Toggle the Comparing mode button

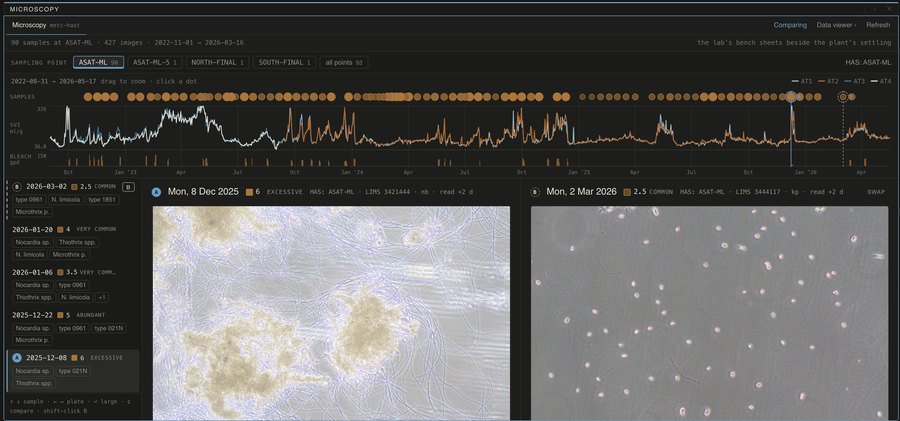point(790,25)
